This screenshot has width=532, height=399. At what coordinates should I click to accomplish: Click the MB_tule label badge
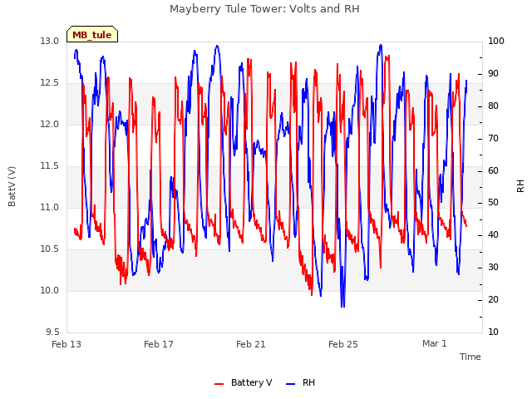click(x=92, y=34)
